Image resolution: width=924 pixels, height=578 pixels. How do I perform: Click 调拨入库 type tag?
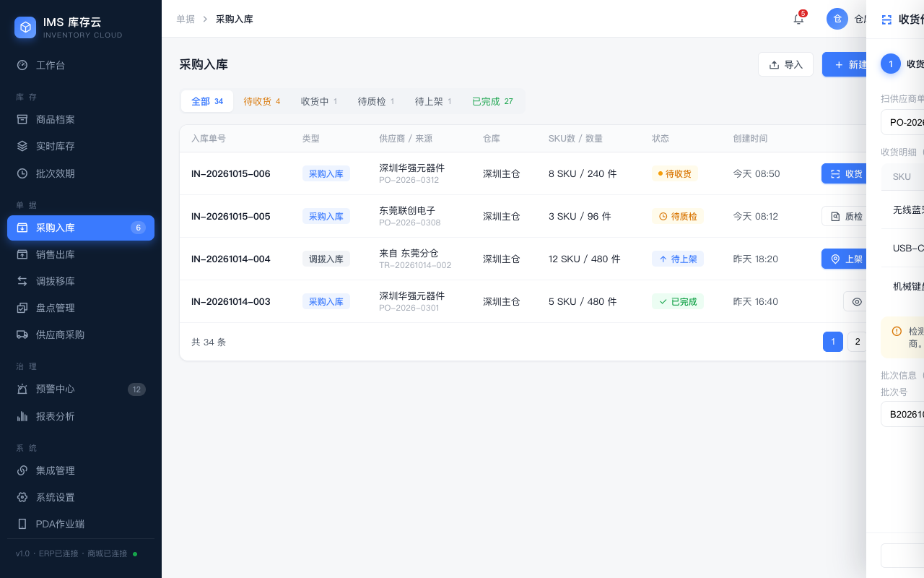(x=326, y=259)
